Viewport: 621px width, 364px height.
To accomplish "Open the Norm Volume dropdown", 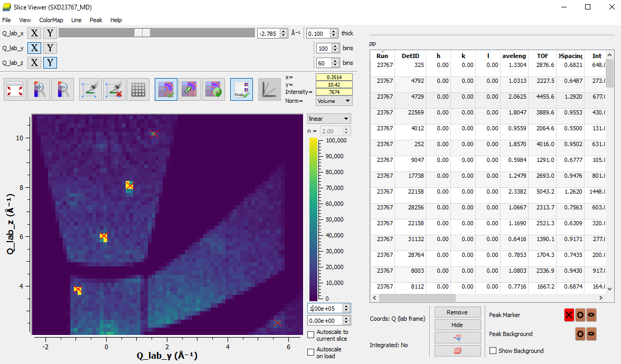I will point(334,100).
